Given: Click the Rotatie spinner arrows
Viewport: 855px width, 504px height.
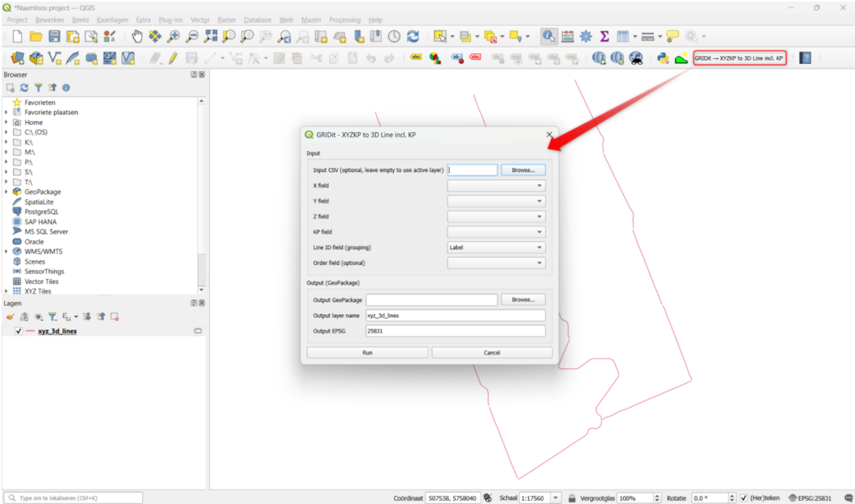Looking at the screenshot, I should [732, 498].
